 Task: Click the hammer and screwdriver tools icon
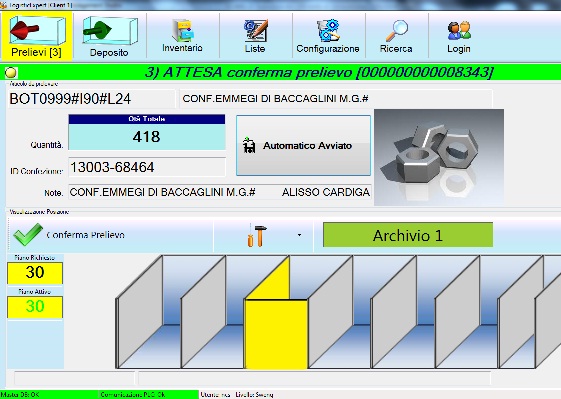point(257,235)
